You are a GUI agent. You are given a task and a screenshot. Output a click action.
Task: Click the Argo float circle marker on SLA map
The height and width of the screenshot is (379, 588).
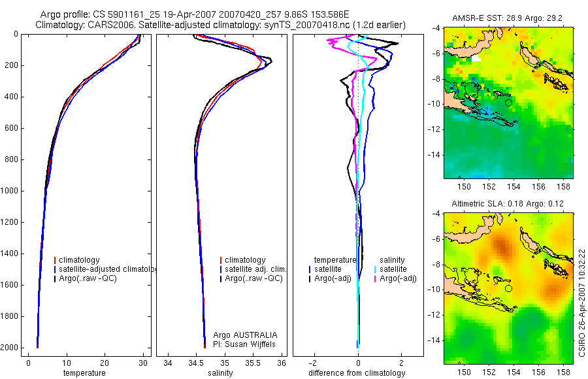pyautogui.click(x=508, y=289)
